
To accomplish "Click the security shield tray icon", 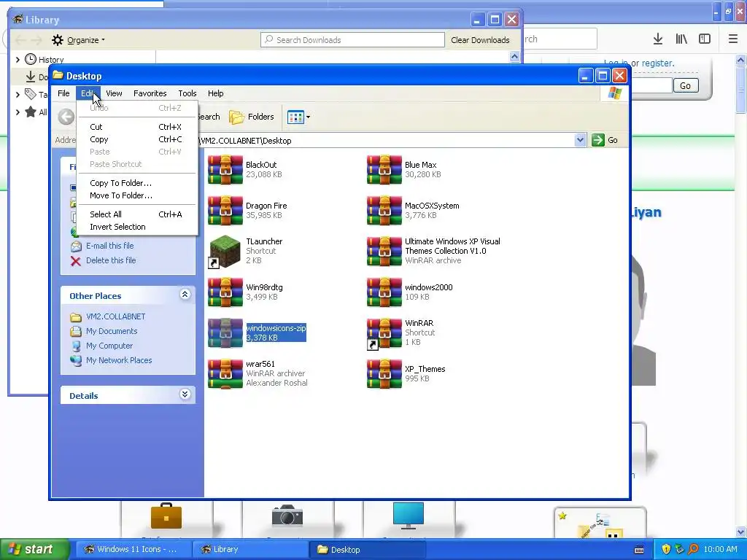I will pyautogui.click(x=666, y=549).
